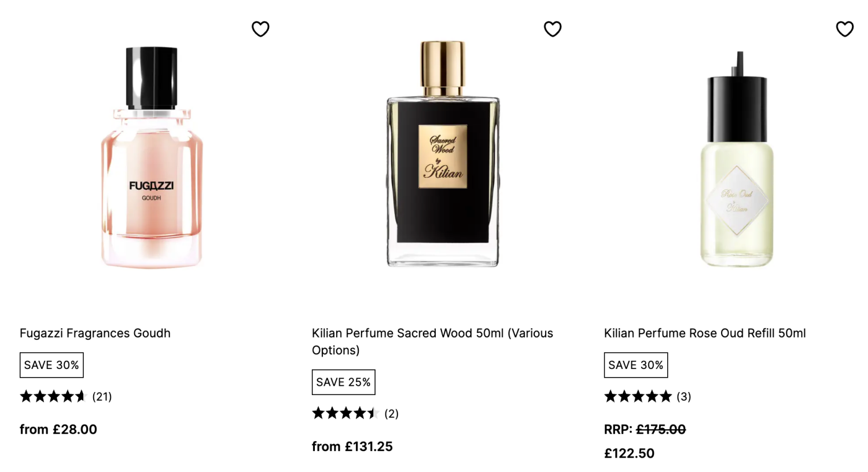868x472 pixels.
Task: Click the Rose Oud Refill 50ml title
Action: [x=705, y=333]
